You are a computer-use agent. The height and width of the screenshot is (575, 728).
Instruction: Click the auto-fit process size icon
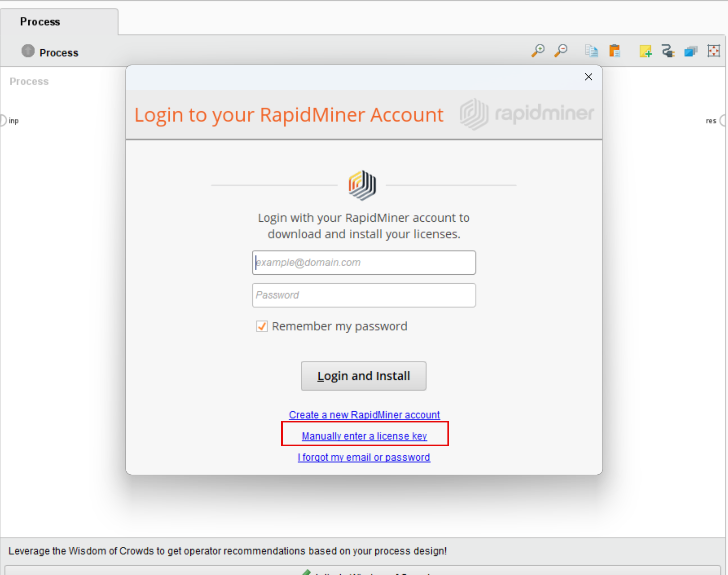click(714, 51)
